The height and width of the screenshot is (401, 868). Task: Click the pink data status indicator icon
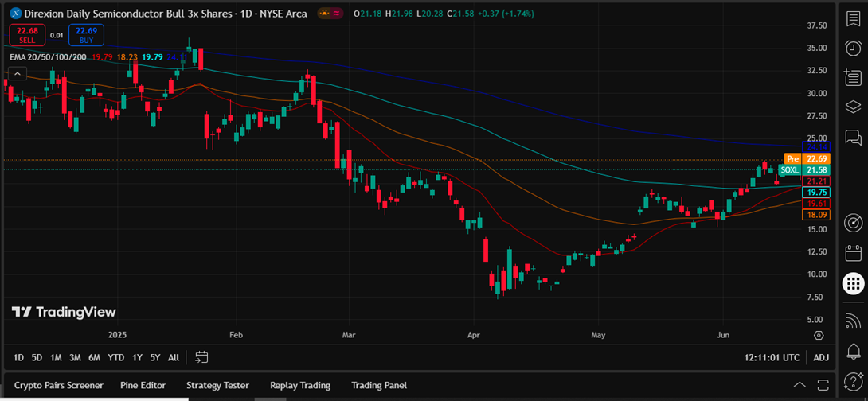click(x=337, y=14)
